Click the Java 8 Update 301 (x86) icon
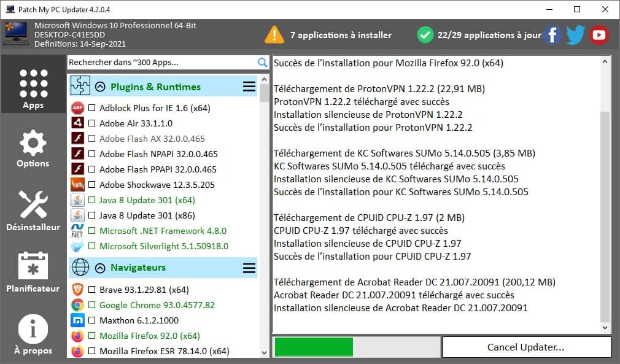 [77, 215]
